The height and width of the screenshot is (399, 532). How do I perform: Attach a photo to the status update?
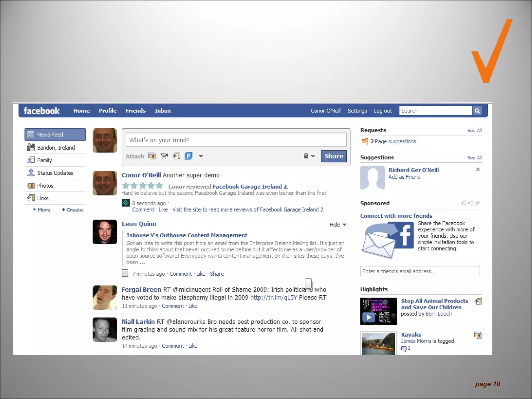click(152, 156)
